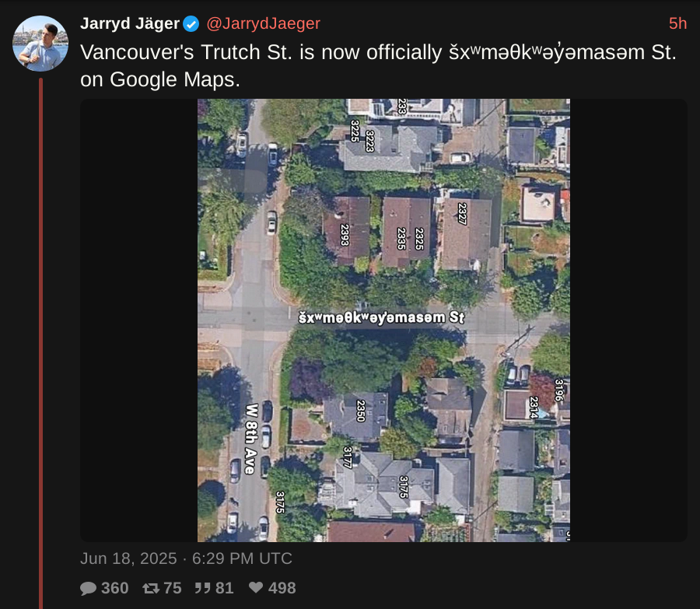This screenshot has width=700, height=609.
Task: Click the heart likes icon
Action: 256,587
